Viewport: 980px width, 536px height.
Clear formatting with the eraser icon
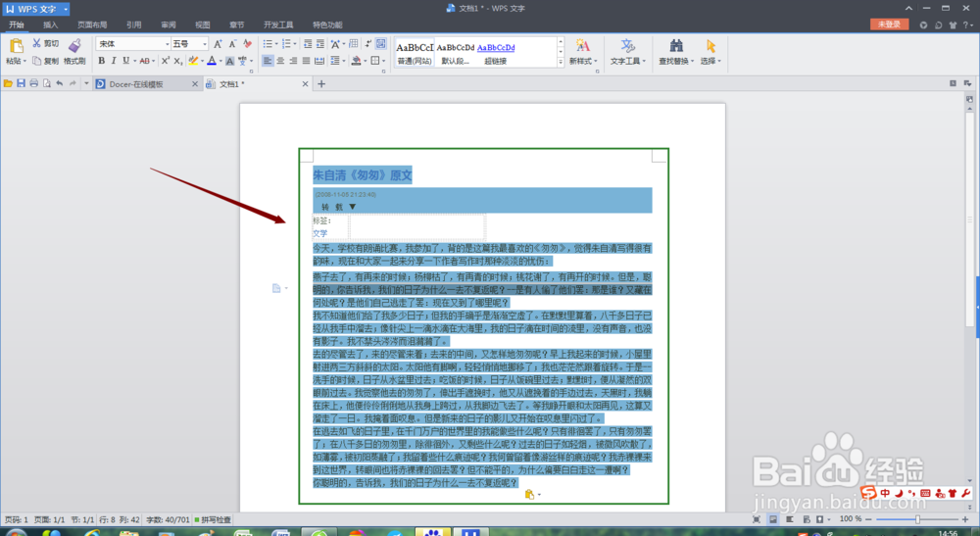pos(248,44)
